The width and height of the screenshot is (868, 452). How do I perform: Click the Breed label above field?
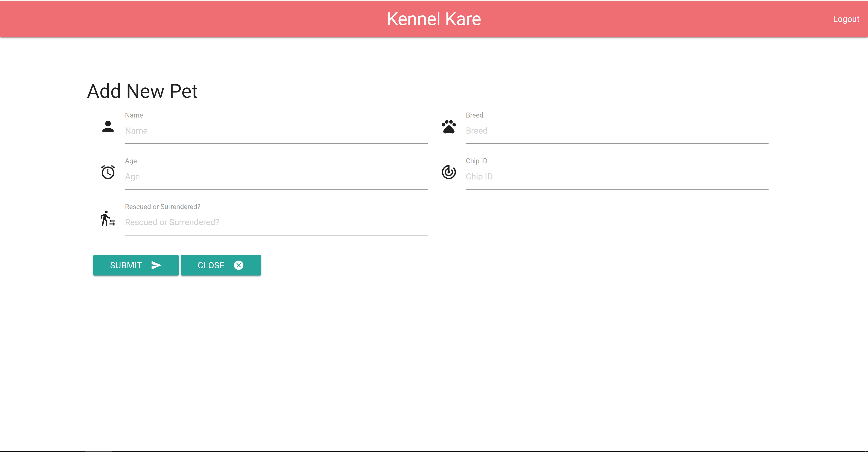click(474, 115)
